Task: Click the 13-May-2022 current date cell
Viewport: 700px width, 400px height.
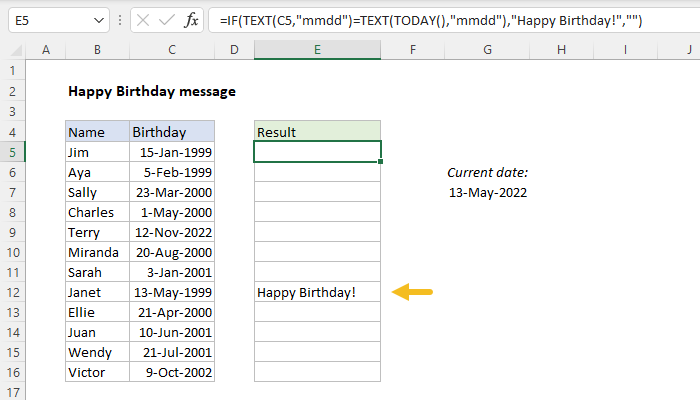Action: [487, 192]
